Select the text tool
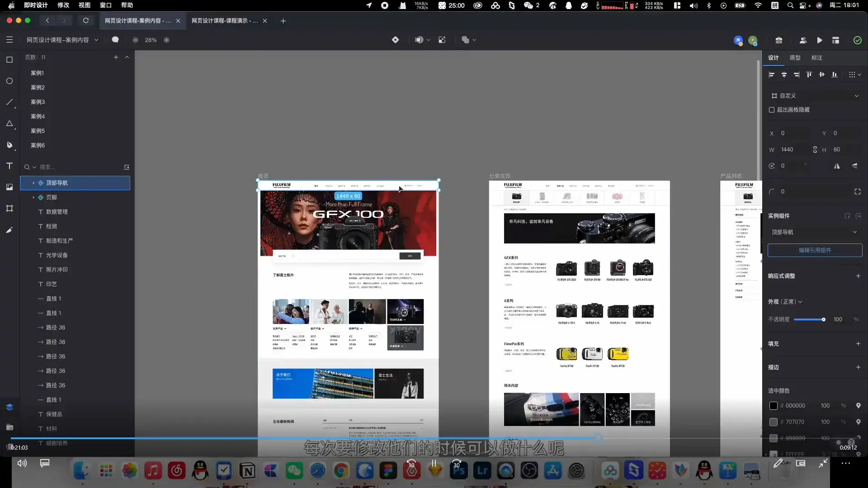The height and width of the screenshot is (488, 868). coord(9,166)
